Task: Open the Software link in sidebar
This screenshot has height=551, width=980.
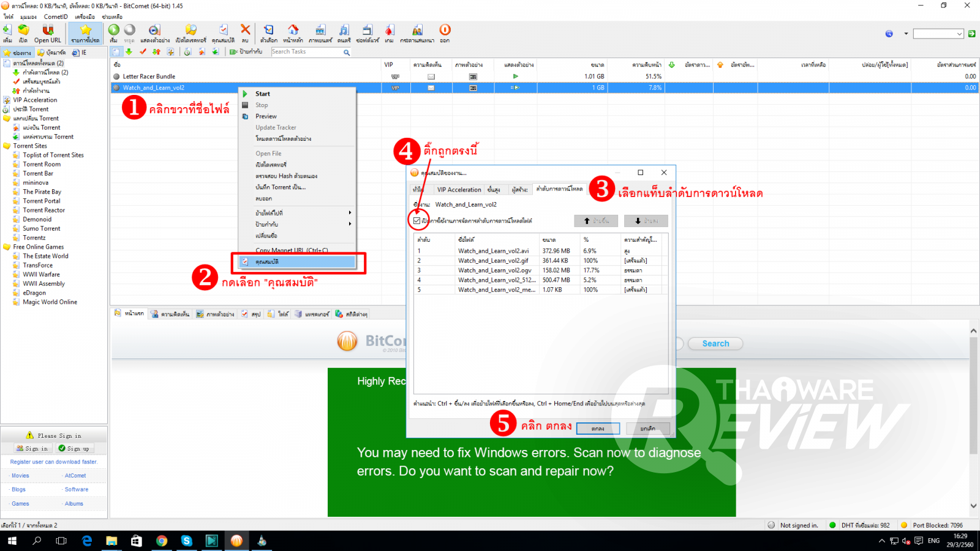Action: tap(77, 490)
